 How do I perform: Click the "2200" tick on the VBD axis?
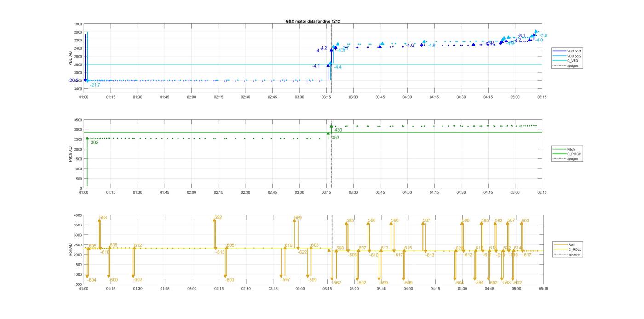click(78, 40)
